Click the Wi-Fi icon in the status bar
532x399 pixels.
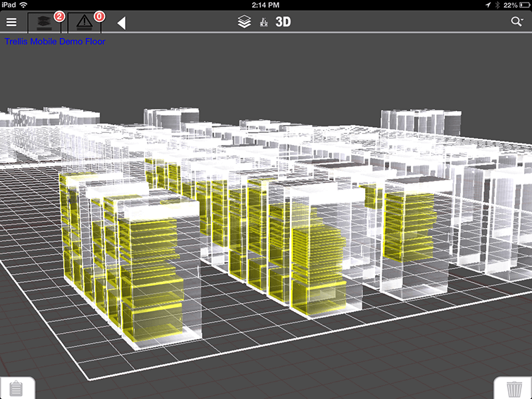click(x=24, y=5)
